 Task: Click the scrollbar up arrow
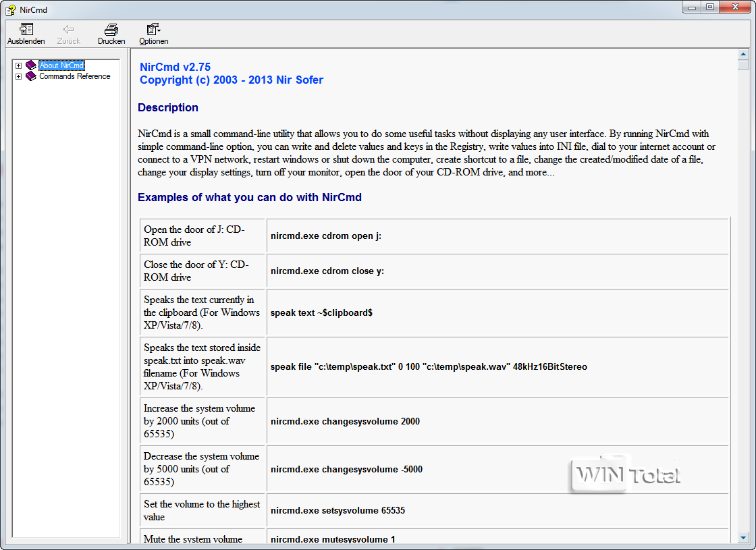pos(743,55)
